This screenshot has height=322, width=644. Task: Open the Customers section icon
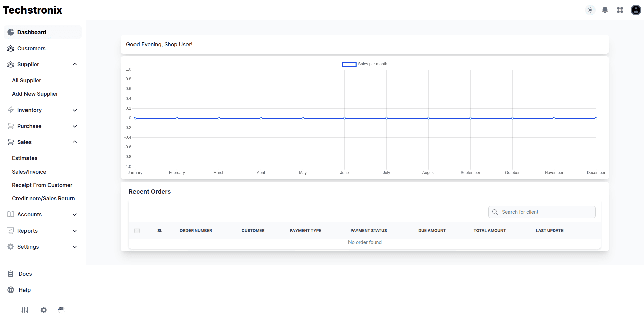click(x=10, y=48)
